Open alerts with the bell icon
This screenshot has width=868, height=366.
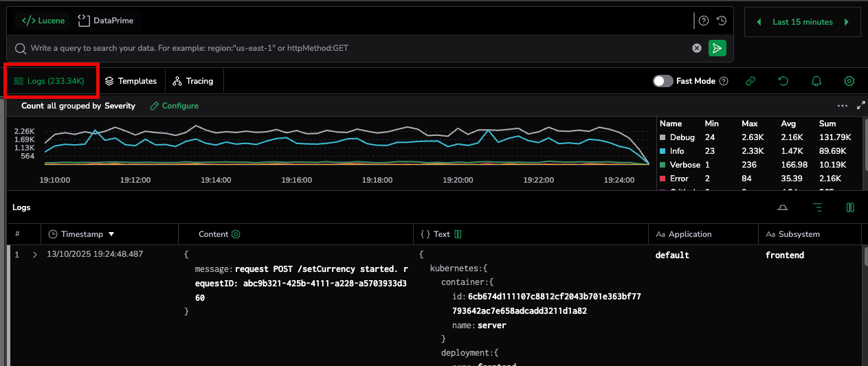coord(816,81)
